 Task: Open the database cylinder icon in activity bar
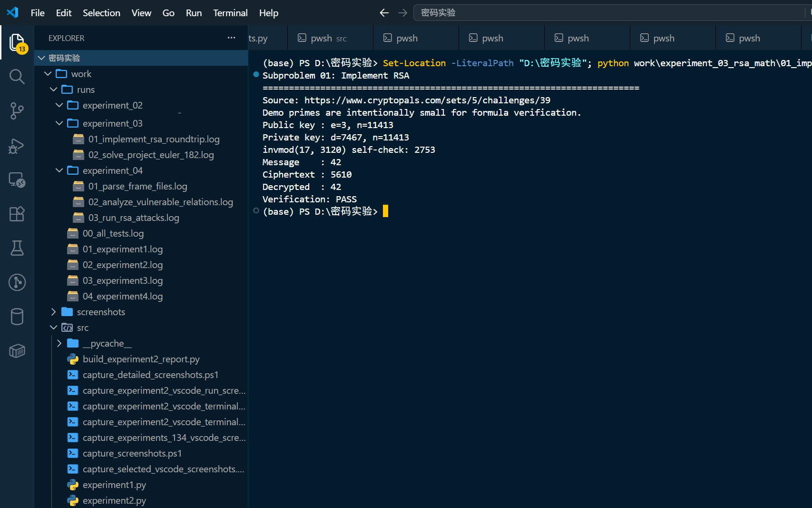tap(17, 317)
